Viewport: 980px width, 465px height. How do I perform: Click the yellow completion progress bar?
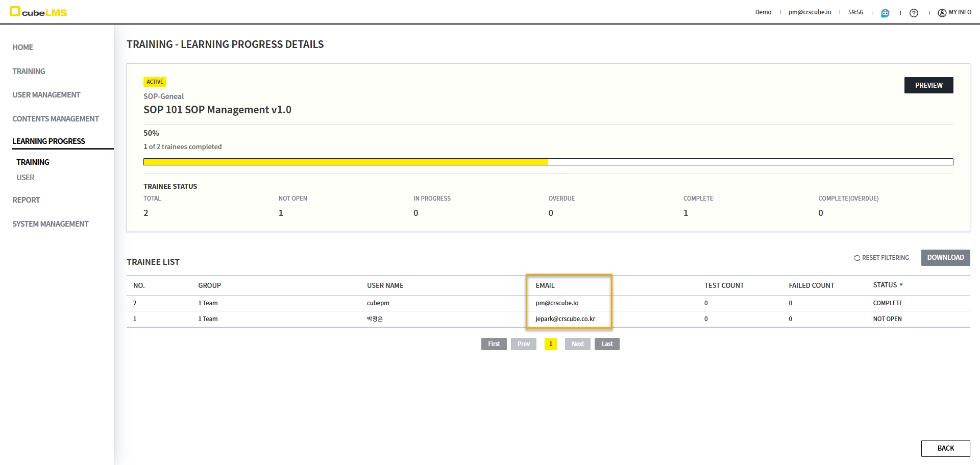[x=346, y=162]
